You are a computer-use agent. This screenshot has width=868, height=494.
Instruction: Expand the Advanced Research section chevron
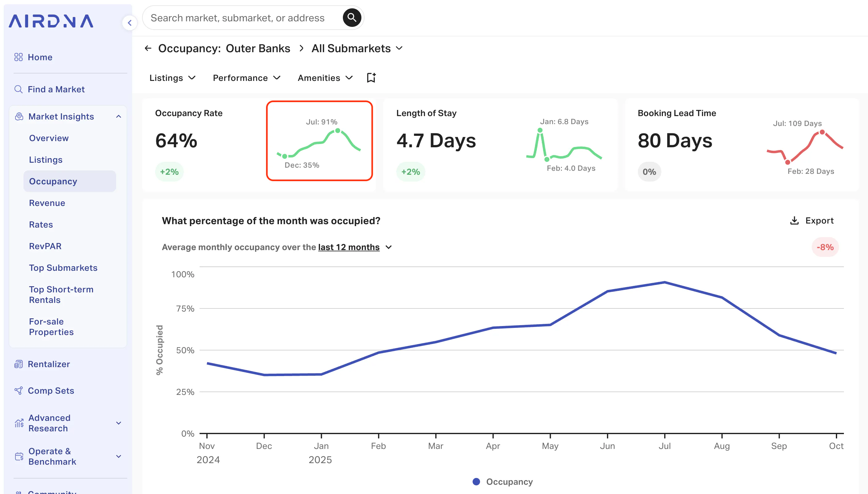click(119, 423)
